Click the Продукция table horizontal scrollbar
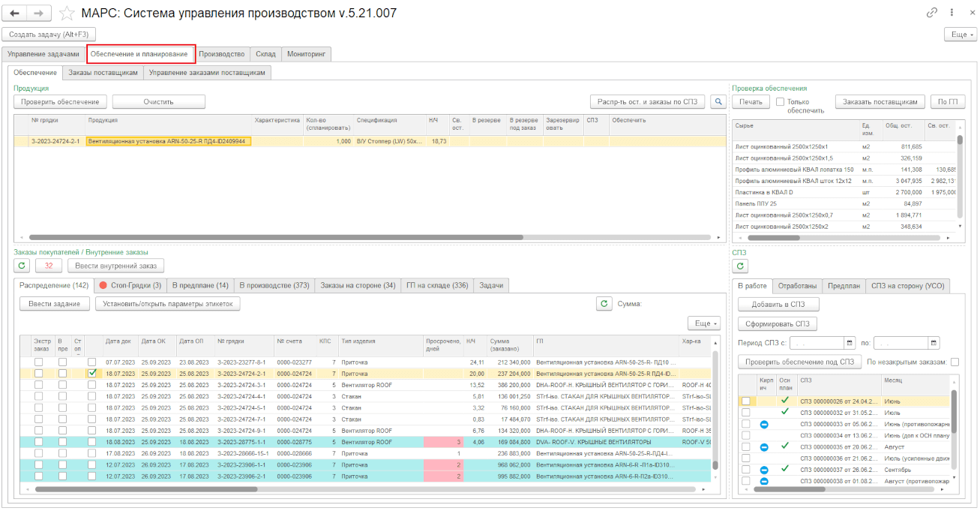 tap(277, 237)
